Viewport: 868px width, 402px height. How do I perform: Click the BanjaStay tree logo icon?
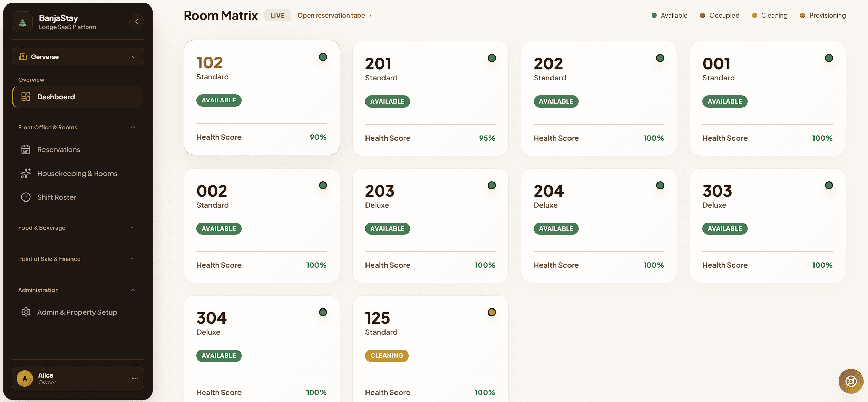click(22, 22)
